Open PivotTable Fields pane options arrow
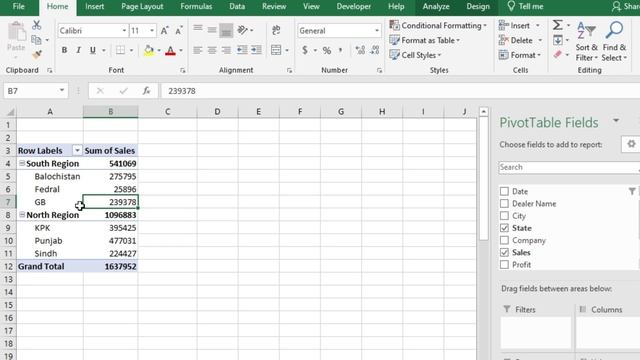 pos(616,121)
